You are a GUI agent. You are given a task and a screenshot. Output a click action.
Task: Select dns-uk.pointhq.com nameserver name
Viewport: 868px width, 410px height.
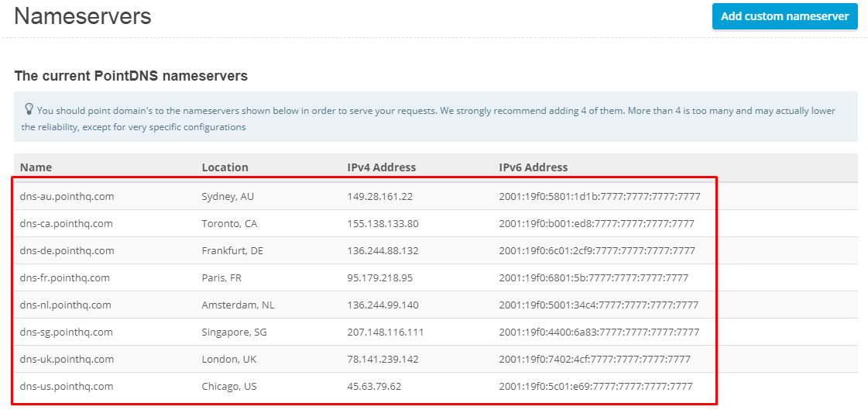click(x=67, y=359)
